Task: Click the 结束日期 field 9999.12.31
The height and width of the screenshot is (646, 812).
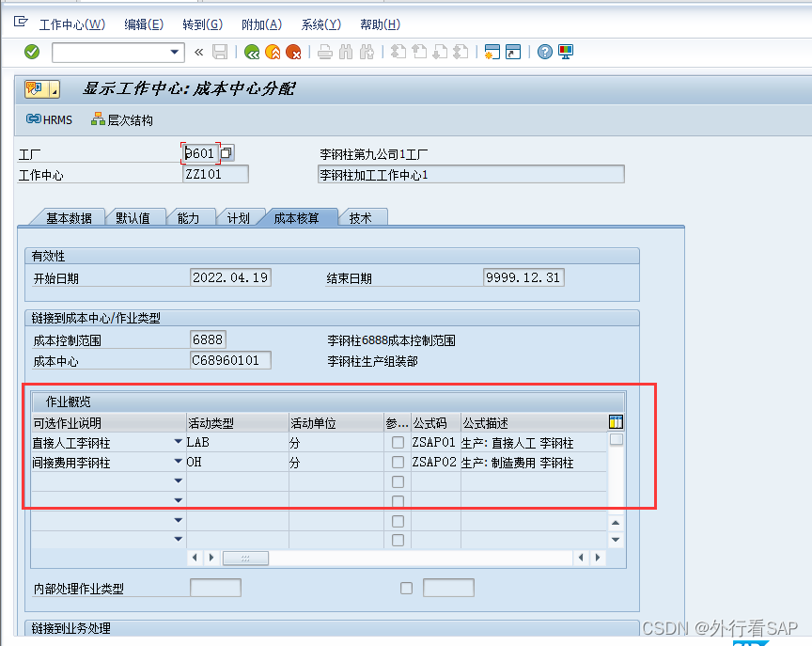Action: tap(523, 277)
